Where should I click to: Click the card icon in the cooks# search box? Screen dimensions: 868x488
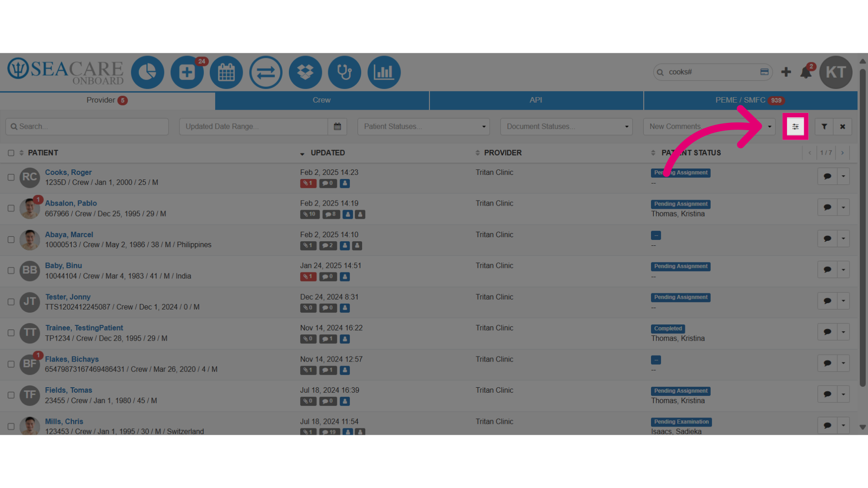coord(764,72)
